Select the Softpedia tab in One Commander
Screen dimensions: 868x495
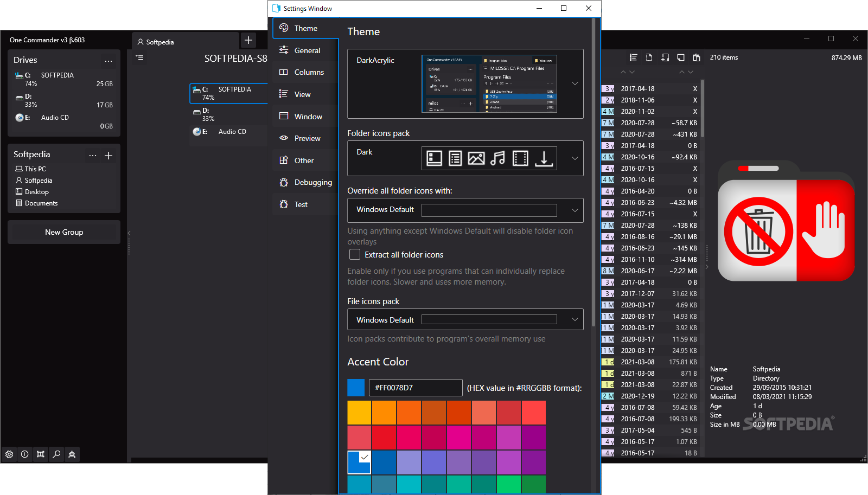[184, 42]
